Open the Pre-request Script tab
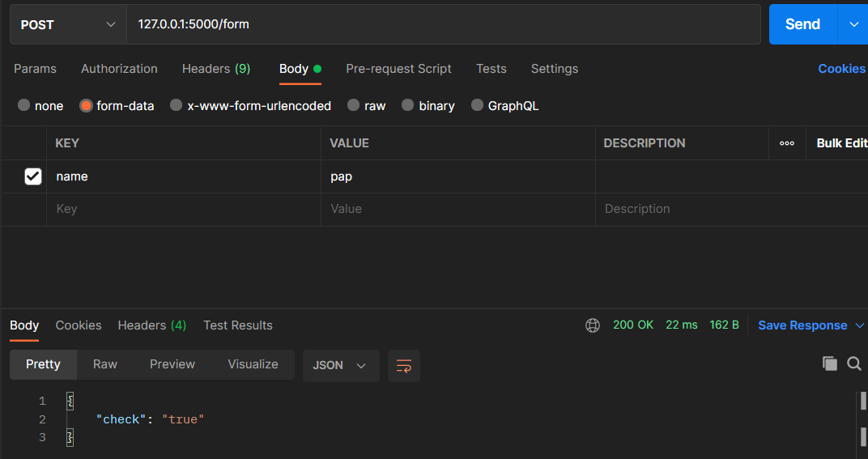The height and width of the screenshot is (459, 868). [x=398, y=69]
